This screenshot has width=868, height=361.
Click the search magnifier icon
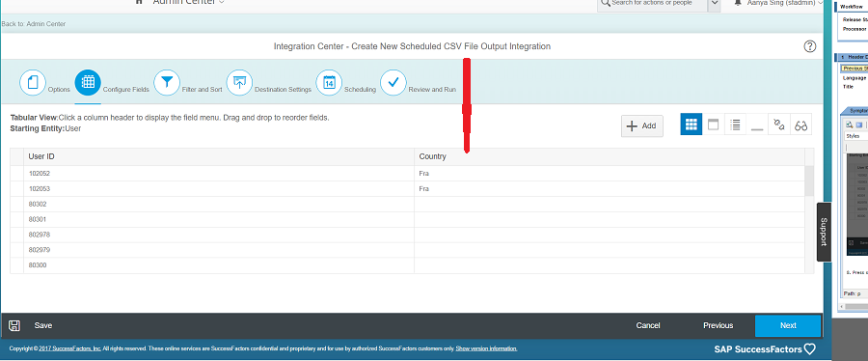click(606, 3)
